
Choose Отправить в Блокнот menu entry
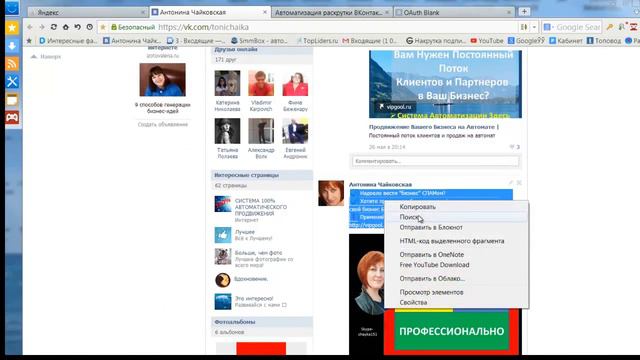(x=456, y=227)
